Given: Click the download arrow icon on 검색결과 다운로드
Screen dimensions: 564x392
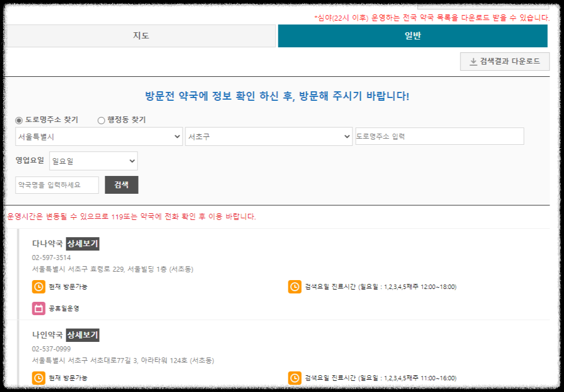Looking at the screenshot, I should point(474,61).
